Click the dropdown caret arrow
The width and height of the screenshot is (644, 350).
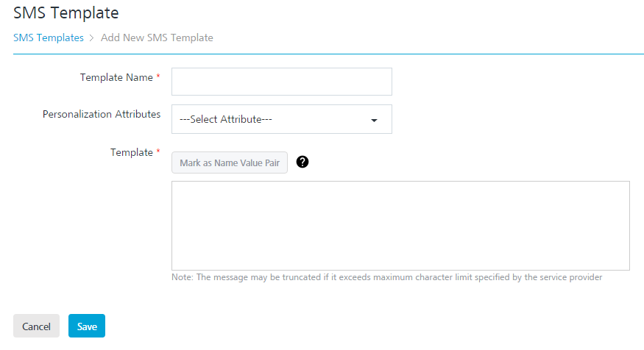(374, 120)
